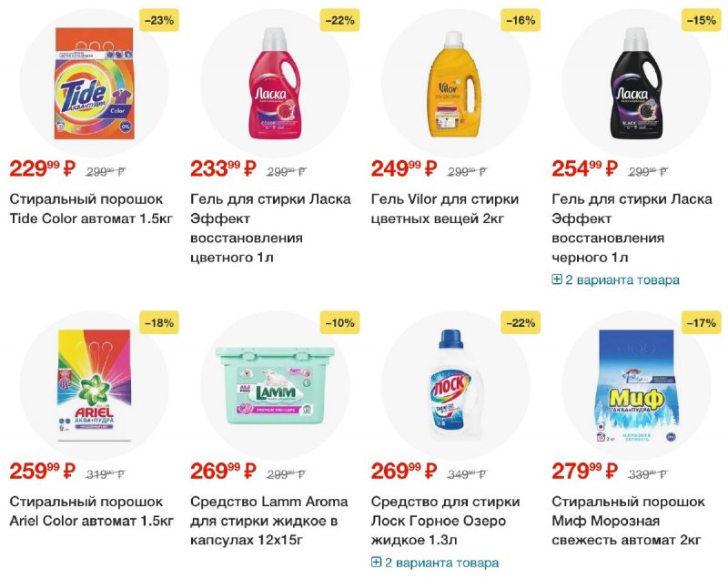Image resolution: width=728 pixels, height=579 pixels.
Task: Open the black Ласка gel bottle image
Action: point(636,84)
